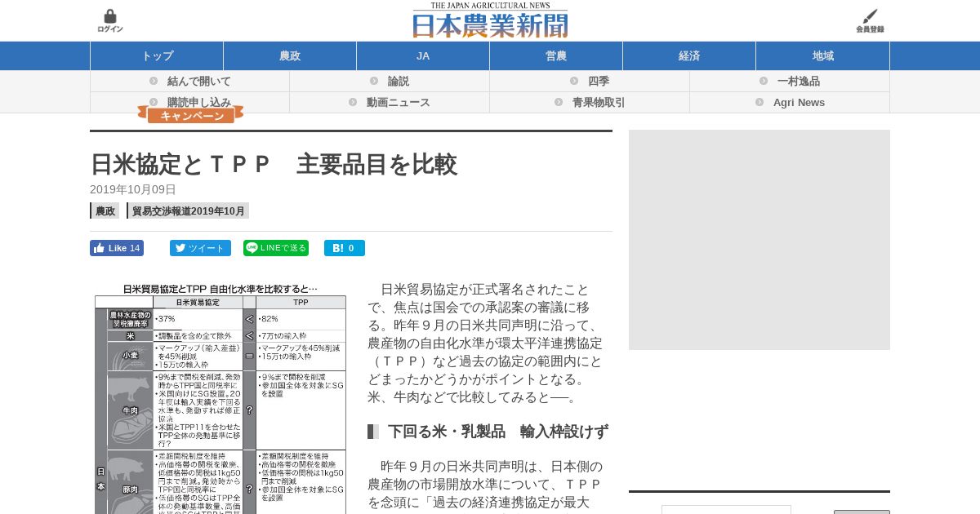The height and width of the screenshot is (514, 980).
Task: Open the 結んで開いて submenu link
Action: coord(199,82)
